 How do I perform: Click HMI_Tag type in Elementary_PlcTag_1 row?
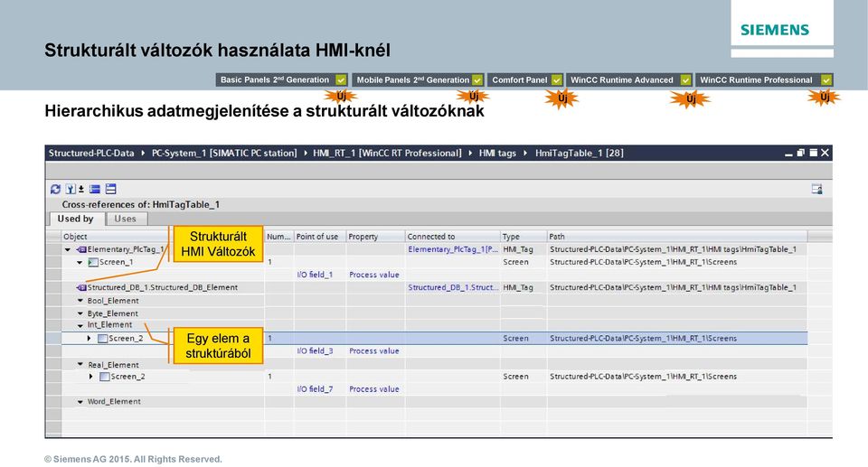(x=518, y=249)
